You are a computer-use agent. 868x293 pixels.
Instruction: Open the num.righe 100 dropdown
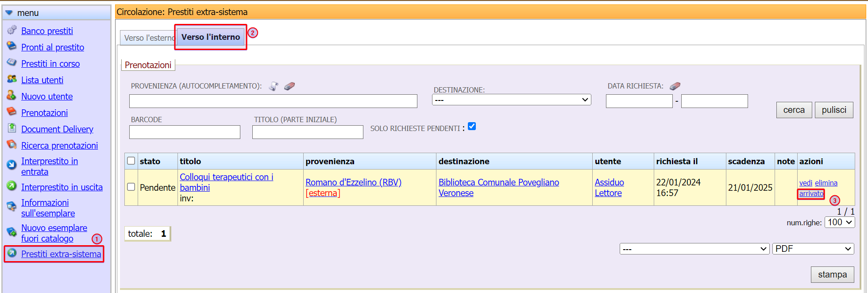pyautogui.click(x=839, y=222)
